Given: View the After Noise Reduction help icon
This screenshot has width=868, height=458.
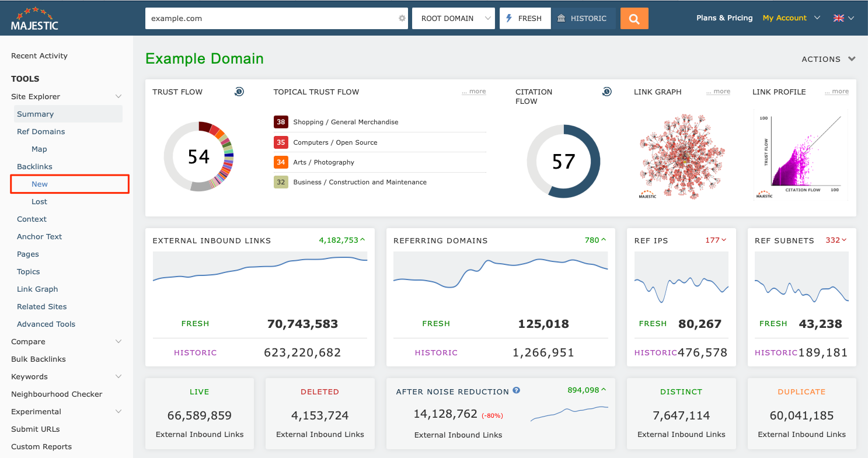Looking at the screenshot, I should pos(516,391).
